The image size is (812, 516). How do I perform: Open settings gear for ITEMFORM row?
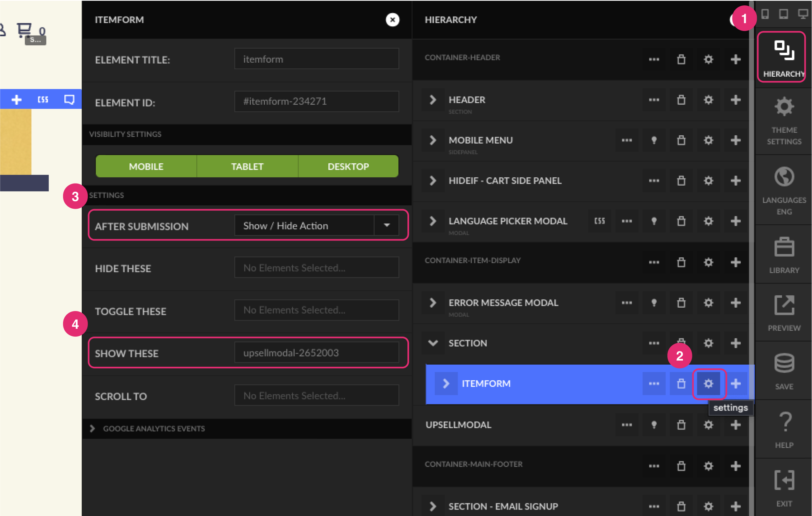click(x=708, y=384)
